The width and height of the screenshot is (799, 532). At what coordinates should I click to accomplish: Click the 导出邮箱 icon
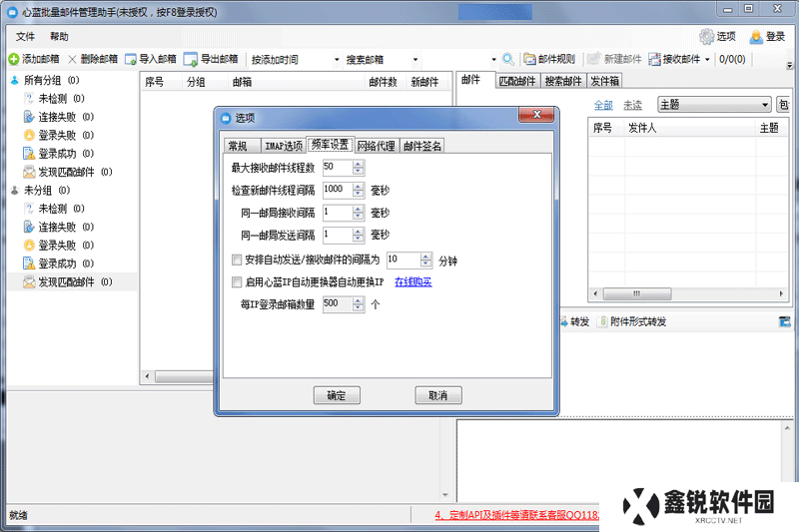[190, 59]
